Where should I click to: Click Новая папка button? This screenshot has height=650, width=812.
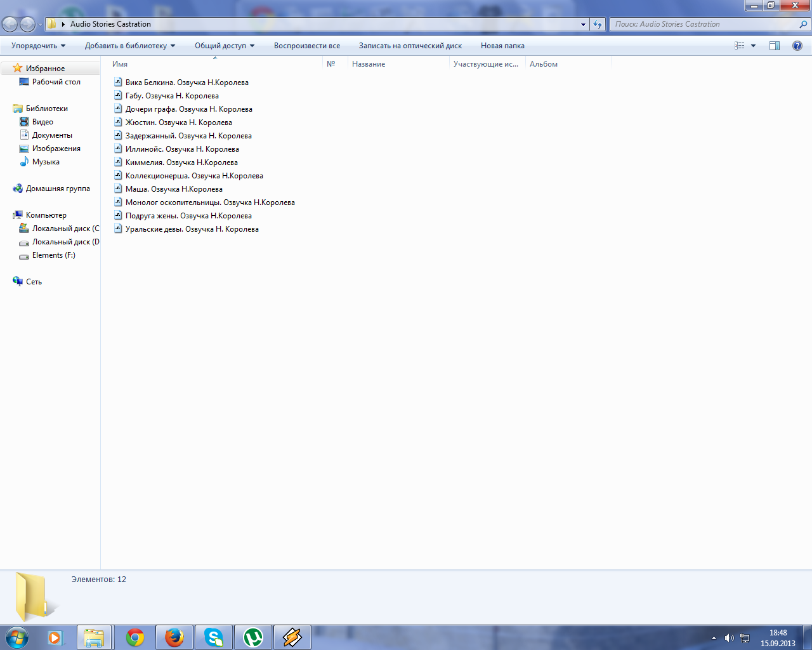pyautogui.click(x=502, y=46)
